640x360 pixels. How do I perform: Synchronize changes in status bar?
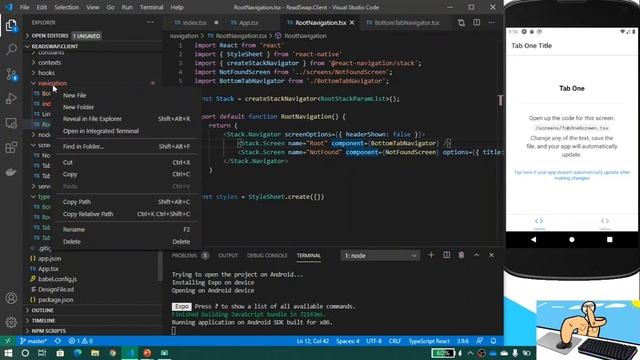58,341
